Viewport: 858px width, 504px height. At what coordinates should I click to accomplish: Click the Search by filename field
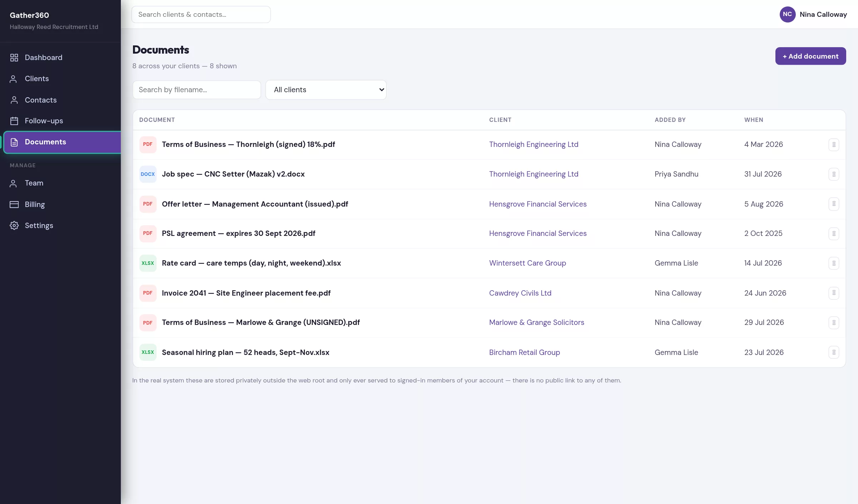(197, 90)
